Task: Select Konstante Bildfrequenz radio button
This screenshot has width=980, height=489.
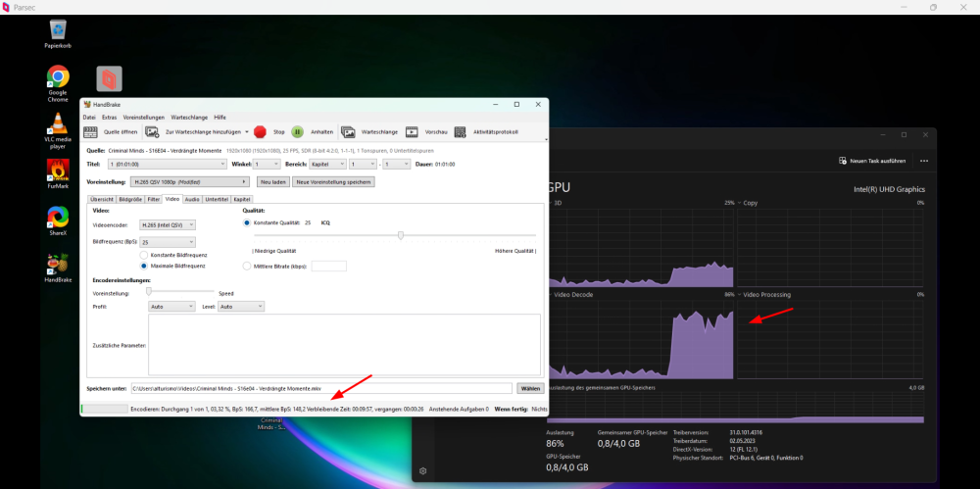Action: coord(144,255)
